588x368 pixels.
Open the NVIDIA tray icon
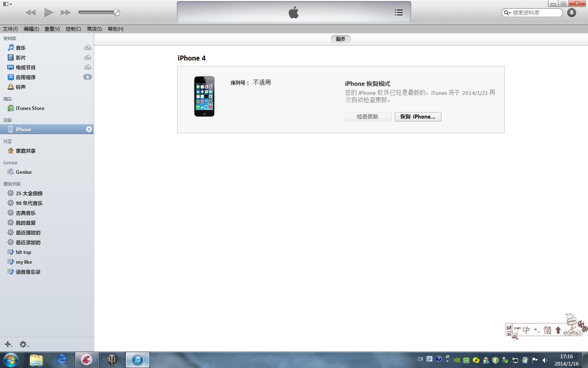pyautogui.click(x=457, y=360)
